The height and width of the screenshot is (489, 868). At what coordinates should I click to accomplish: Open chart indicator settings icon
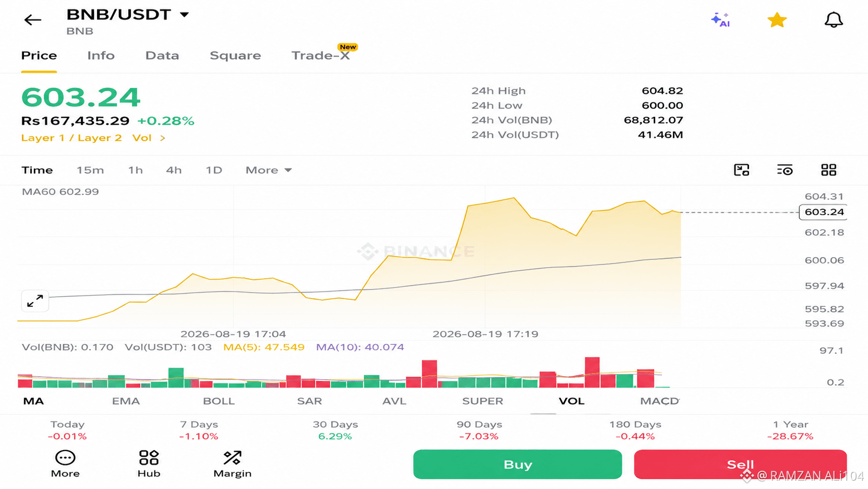(785, 170)
